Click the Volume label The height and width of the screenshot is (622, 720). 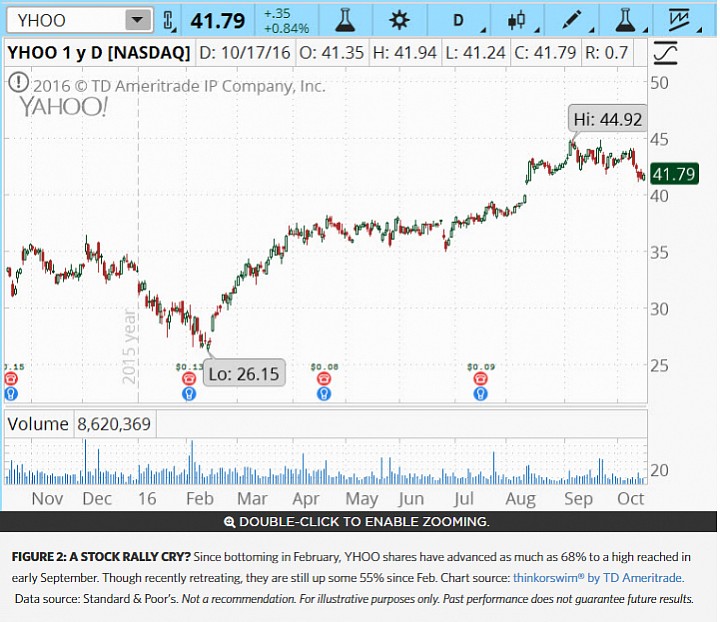coord(38,424)
